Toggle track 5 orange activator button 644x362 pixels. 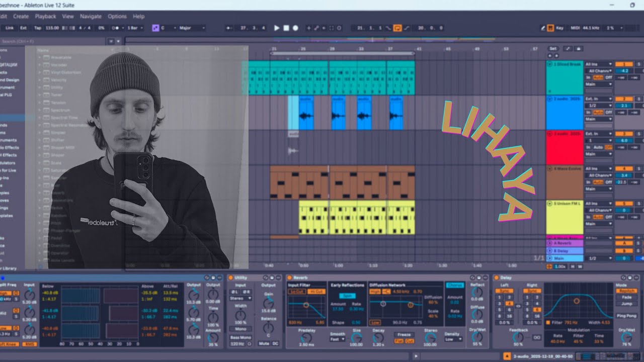click(x=624, y=204)
